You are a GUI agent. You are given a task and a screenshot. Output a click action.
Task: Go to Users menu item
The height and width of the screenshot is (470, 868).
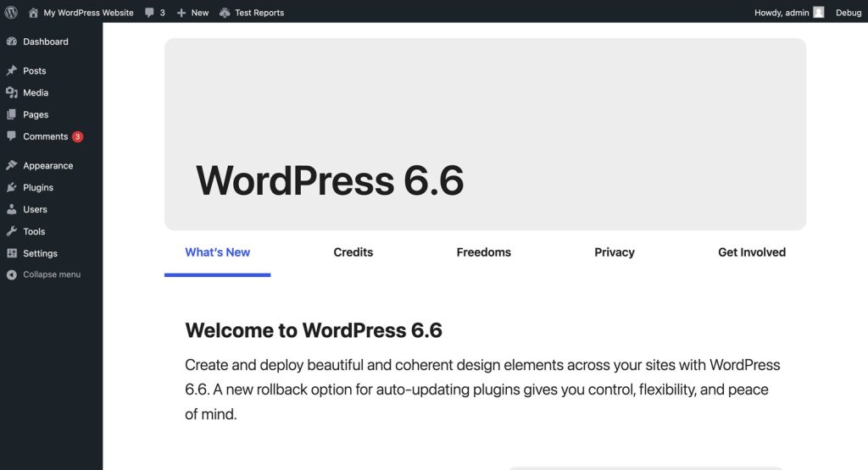pos(35,209)
